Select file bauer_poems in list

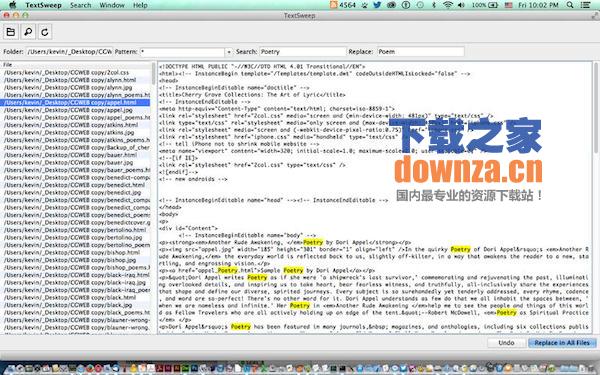(75, 170)
